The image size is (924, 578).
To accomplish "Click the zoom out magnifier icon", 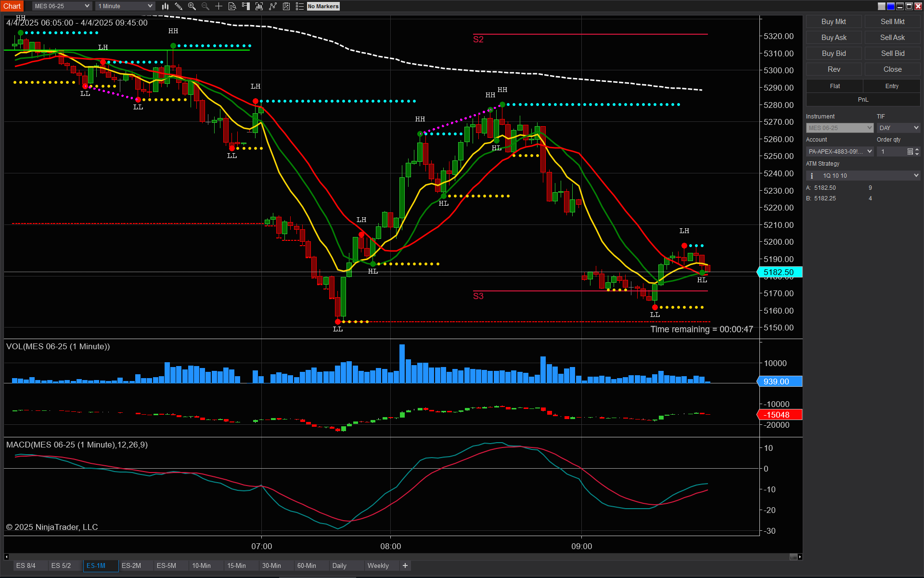I will pyautogui.click(x=205, y=6).
